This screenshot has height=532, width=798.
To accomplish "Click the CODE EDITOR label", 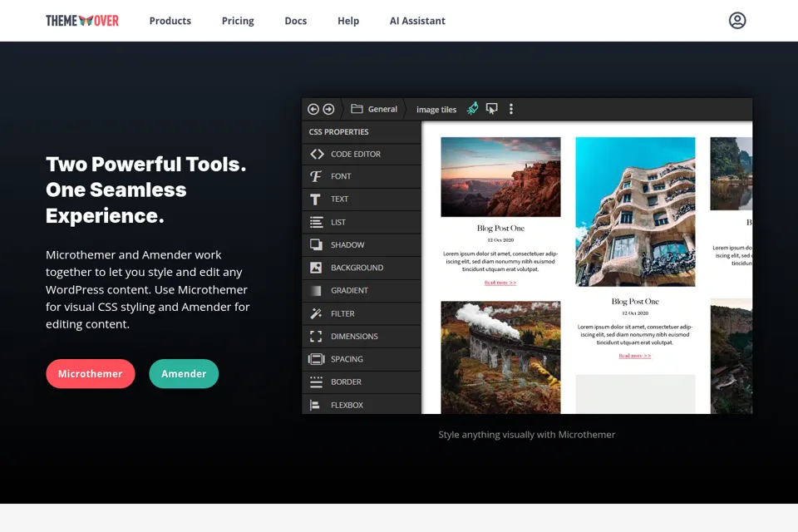I will [356, 155].
